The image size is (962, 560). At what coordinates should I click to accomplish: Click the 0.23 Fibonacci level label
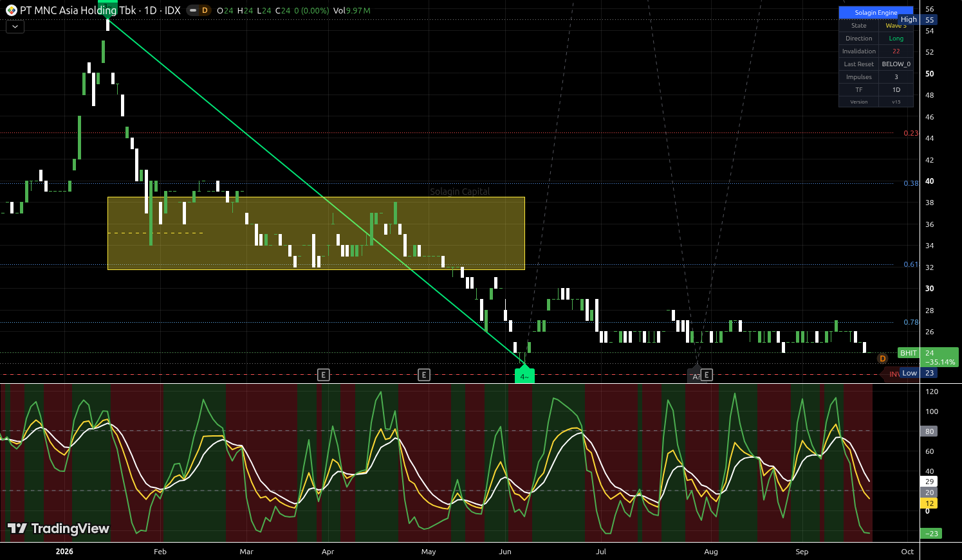pos(911,133)
